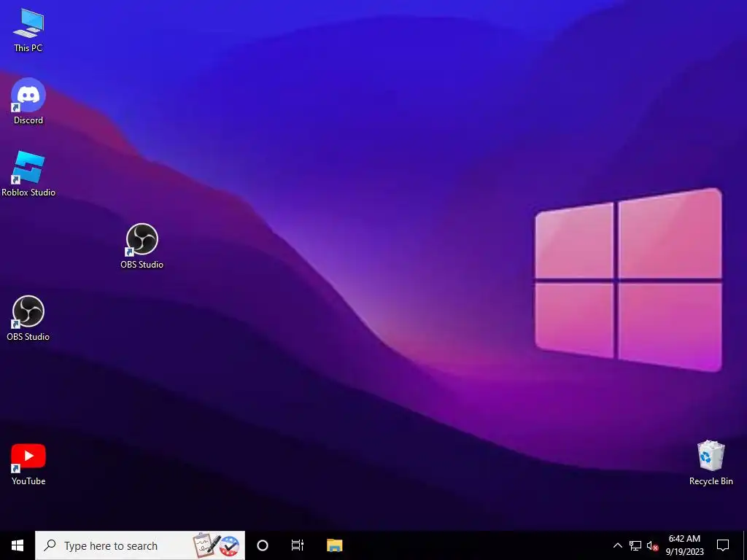Viewport: 747px width, 560px height.
Task: Select the Recycle Bin icon
Action: pos(711,463)
